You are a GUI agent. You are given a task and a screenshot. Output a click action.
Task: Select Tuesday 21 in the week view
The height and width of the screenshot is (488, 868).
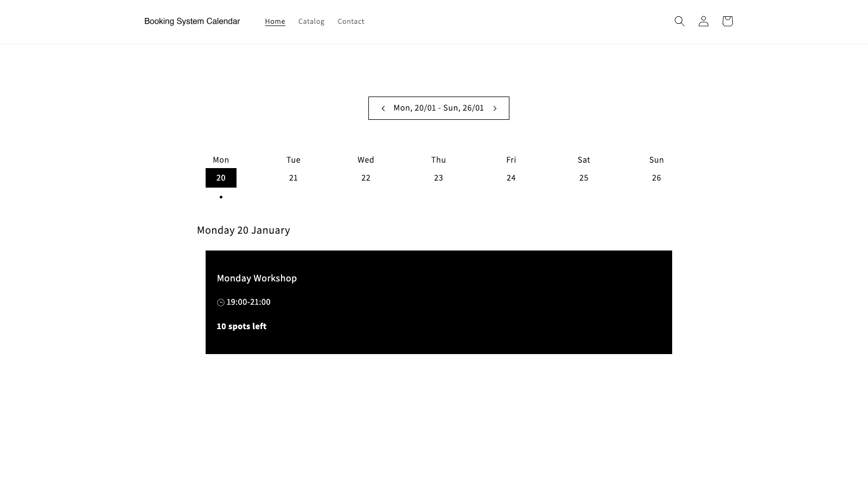[293, 178]
